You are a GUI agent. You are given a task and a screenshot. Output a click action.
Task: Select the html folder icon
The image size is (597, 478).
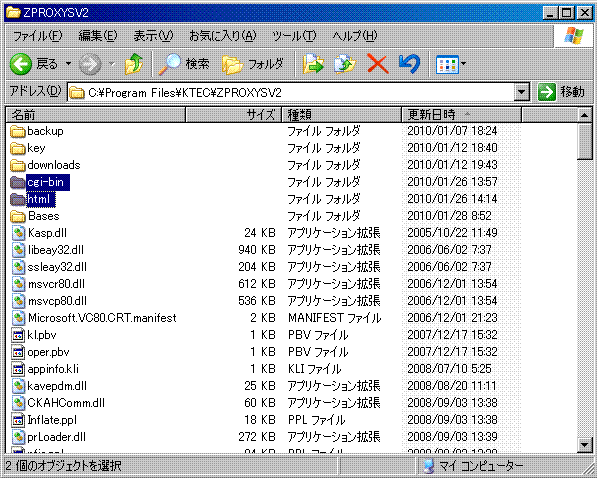click(x=18, y=199)
